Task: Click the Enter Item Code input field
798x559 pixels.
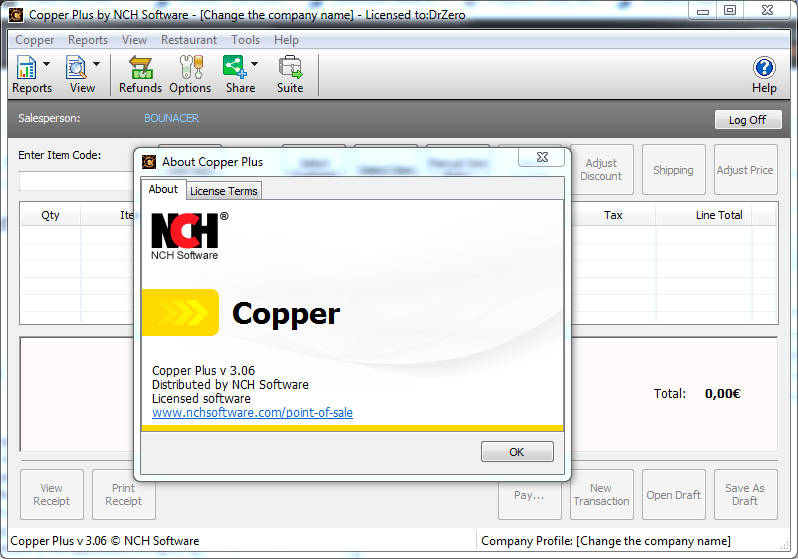Action: pos(76,181)
